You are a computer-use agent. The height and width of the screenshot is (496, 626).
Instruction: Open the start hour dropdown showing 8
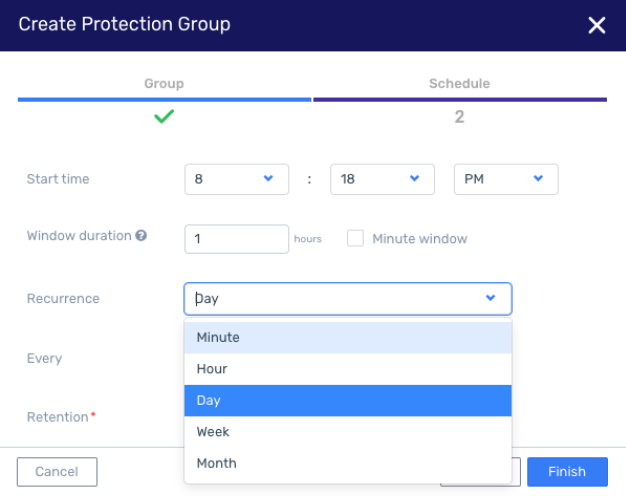tap(237, 179)
